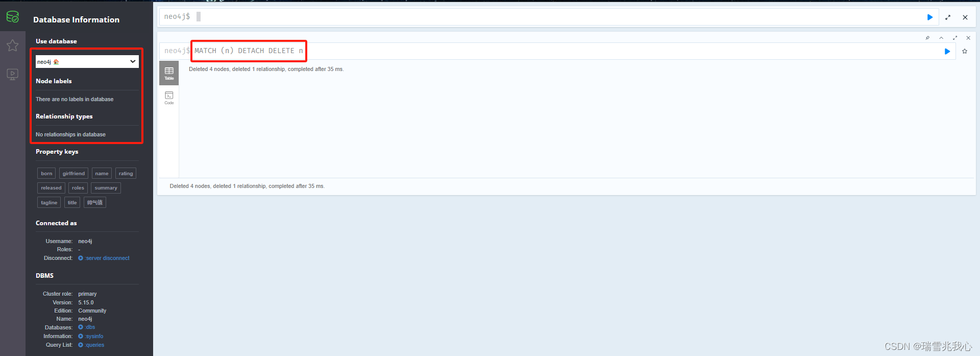980x356 pixels.
Task: Close the DETACH DELETE result frame
Action: [968, 38]
